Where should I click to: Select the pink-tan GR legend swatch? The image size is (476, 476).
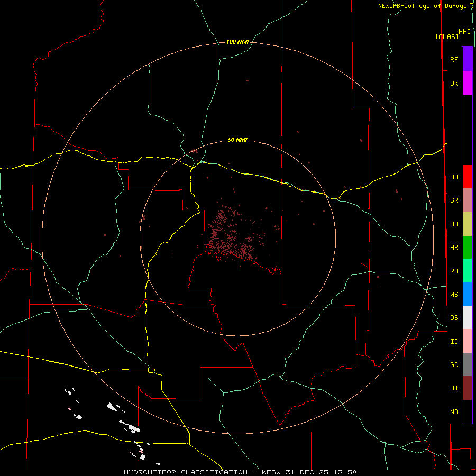pyautogui.click(x=467, y=200)
